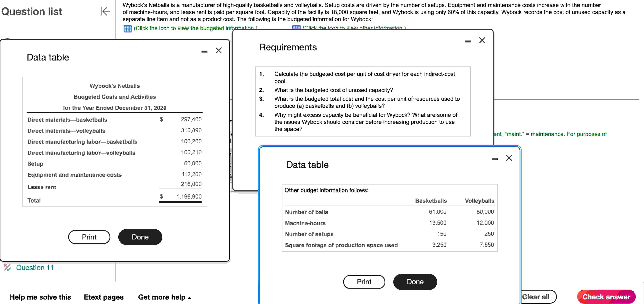
Task: Click Done in the other budget Data table
Action: coord(415,282)
